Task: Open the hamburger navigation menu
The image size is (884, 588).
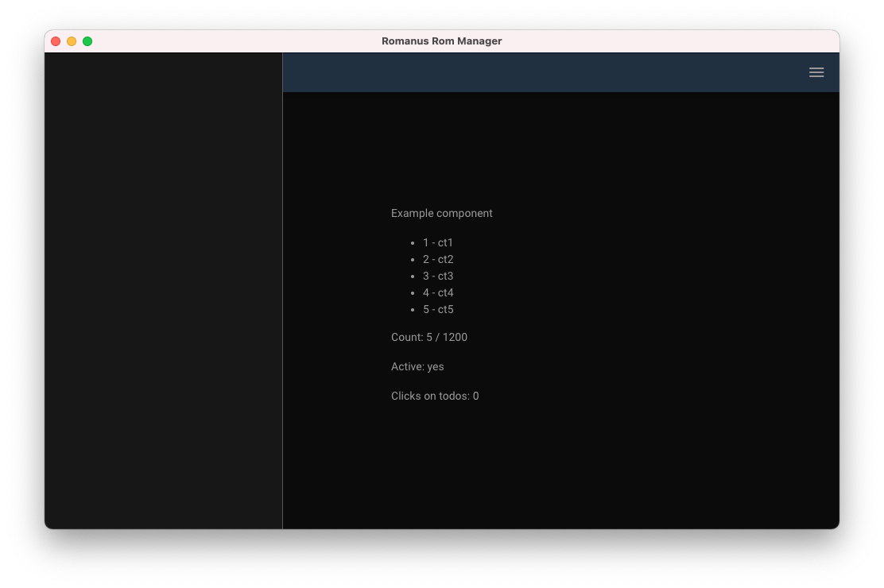Action: (x=816, y=72)
